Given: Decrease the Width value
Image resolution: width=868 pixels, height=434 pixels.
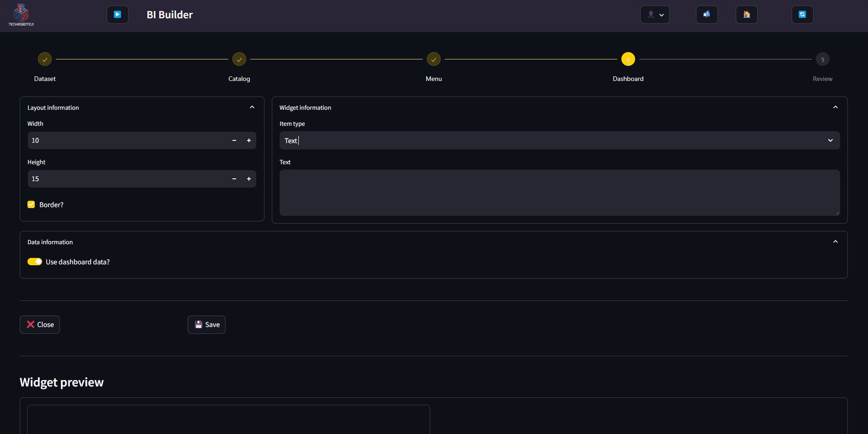Looking at the screenshot, I should click(x=234, y=140).
